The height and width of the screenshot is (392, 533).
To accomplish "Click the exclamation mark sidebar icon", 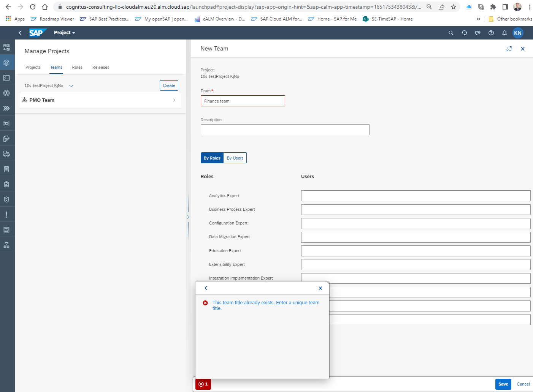I will pos(6,215).
